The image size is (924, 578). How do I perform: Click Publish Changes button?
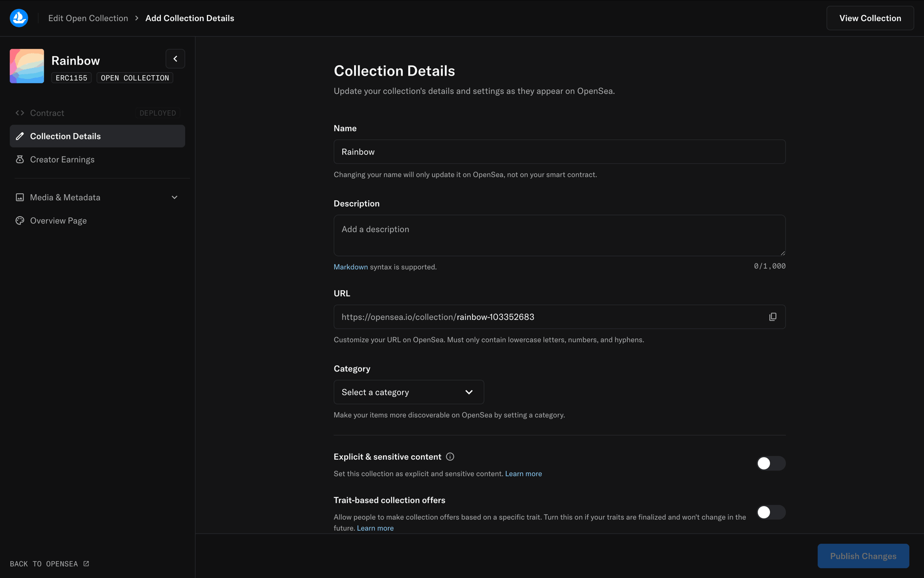click(863, 556)
